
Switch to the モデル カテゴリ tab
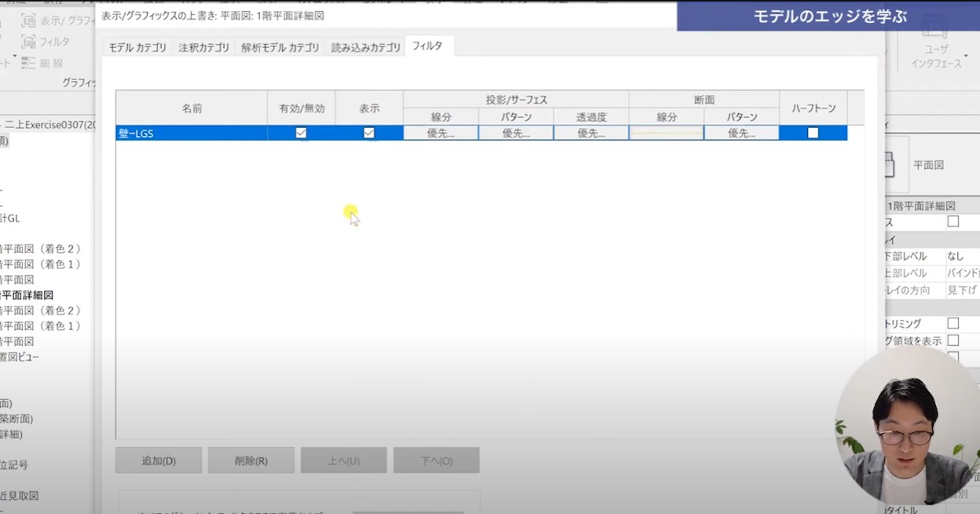click(138, 47)
